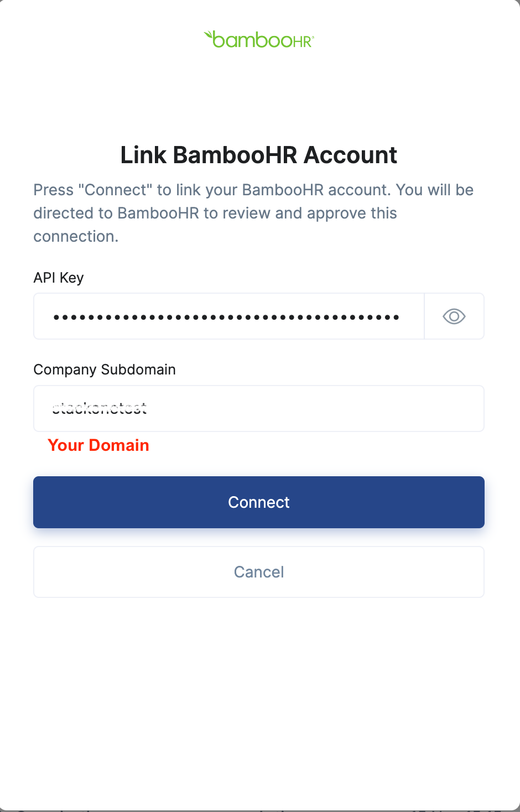520x812 pixels.
Task: Click the API Key field label
Action: click(59, 277)
